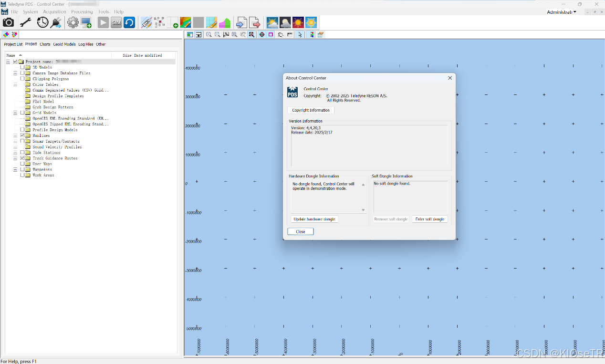605x364 pixels.
Task: Click the green magenta profile chart icon
Action: pyautogui.click(x=225, y=22)
